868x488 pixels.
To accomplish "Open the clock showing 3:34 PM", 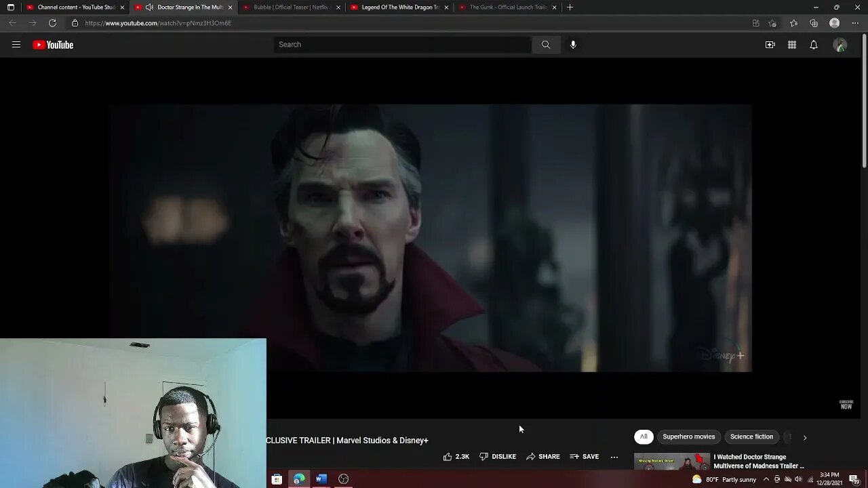I will coord(829,480).
